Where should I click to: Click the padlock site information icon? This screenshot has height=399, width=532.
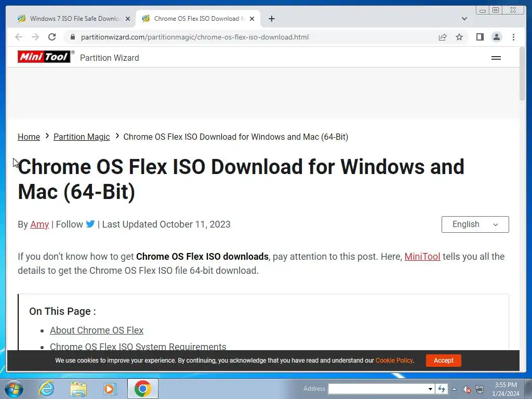pos(72,37)
